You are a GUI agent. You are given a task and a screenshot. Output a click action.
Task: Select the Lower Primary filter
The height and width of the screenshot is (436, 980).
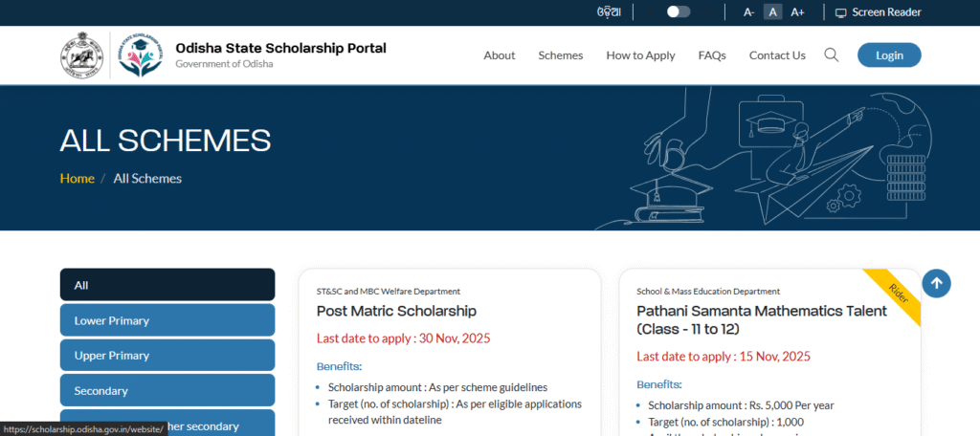click(167, 320)
